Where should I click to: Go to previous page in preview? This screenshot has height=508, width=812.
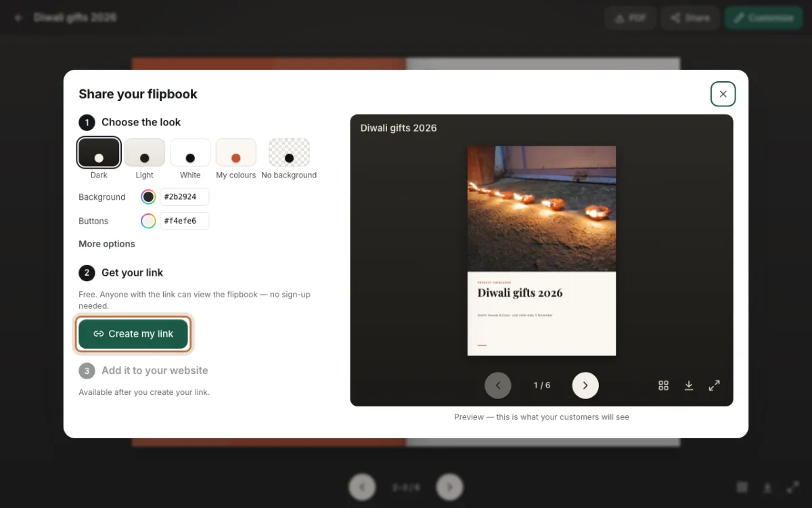(498, 385)
